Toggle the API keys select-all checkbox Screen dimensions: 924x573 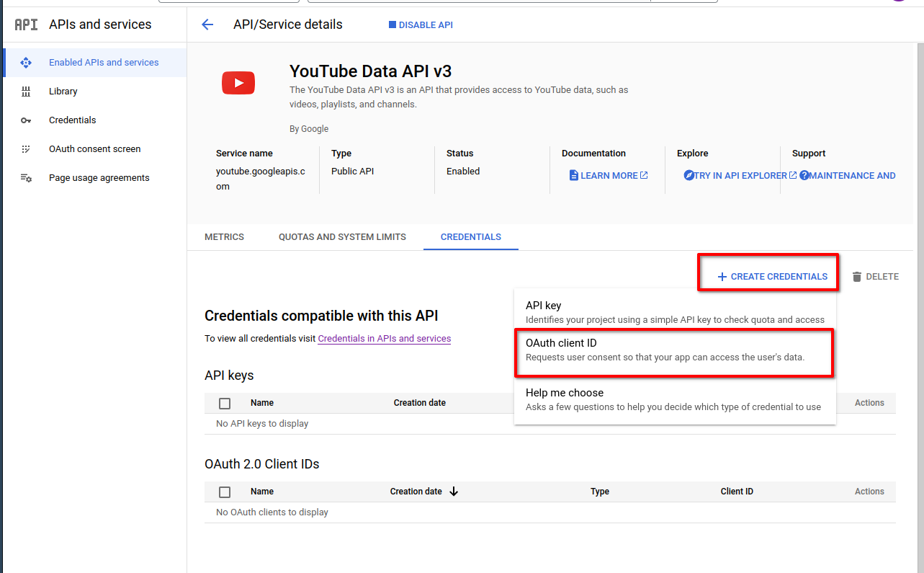225,404
